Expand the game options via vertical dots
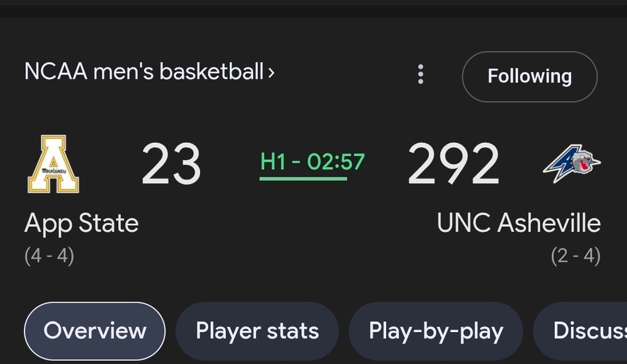 (x=420, y=74)
